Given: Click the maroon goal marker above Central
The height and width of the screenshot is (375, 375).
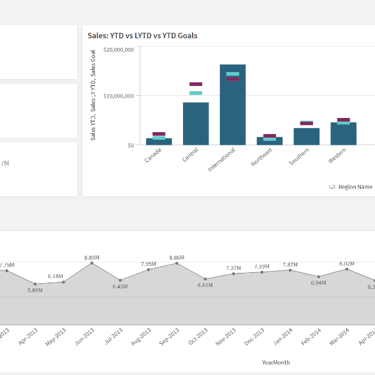Looking at the screenshot, I should (196, 84).
